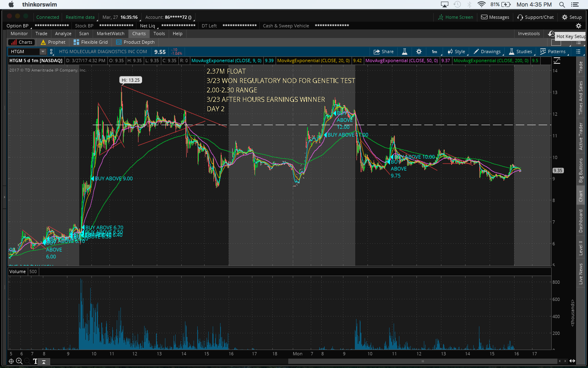Screen dimensions: 588x368
Task: Click the Share chart icon
Action: pyautogui.click(x=383, y=52)
